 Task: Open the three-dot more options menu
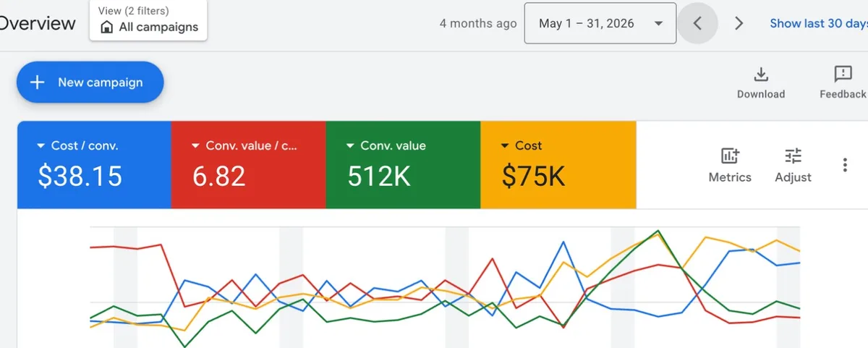click(x=845, y=165)
